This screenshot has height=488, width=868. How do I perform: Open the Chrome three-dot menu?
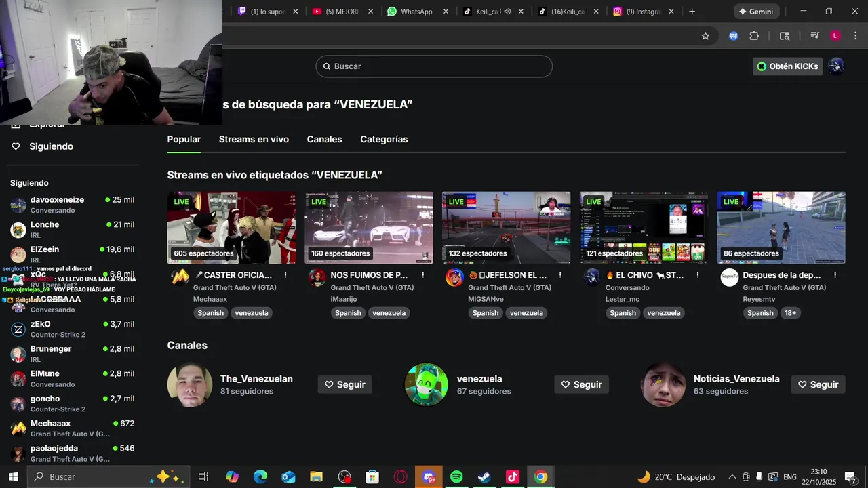[x=855, y=36]
